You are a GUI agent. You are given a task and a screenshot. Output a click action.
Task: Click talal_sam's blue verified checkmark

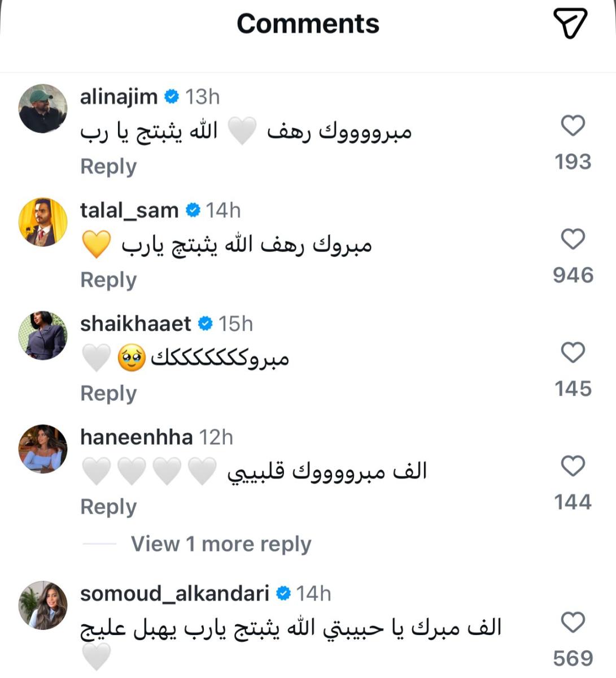click(x=193, y=210)
